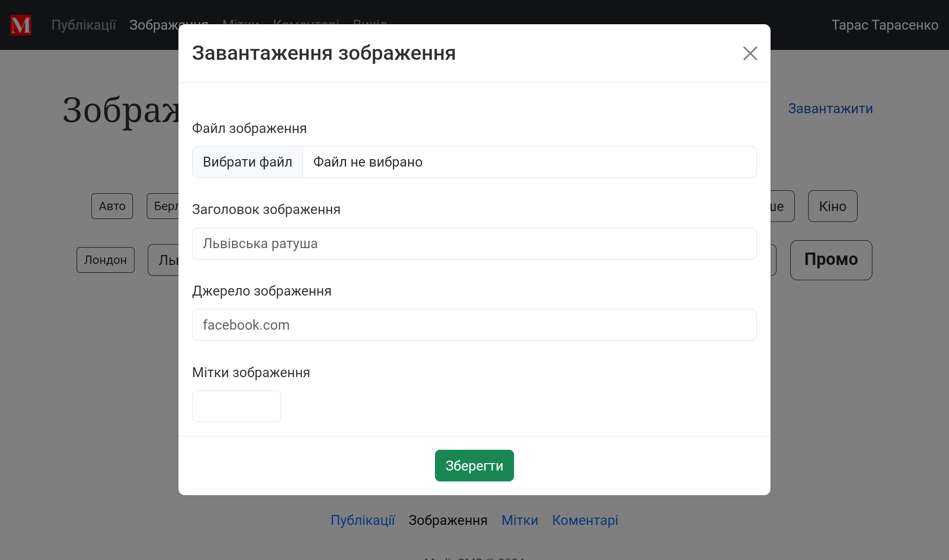Open Зображення in the top navbar
The height and width of the screenshot is (560, 949).
point(153,25)
